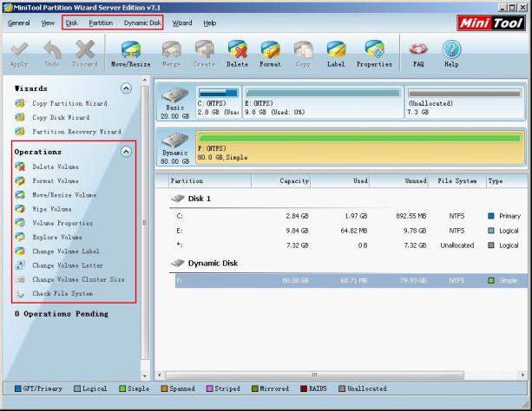Open the View menu
532x411 pixels.
click(x=48, y=23)
